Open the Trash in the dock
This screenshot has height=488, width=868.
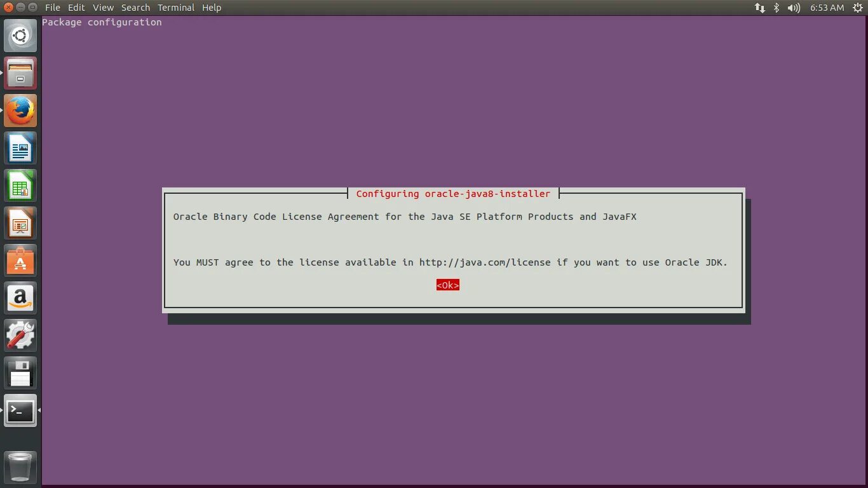[20, 467]
